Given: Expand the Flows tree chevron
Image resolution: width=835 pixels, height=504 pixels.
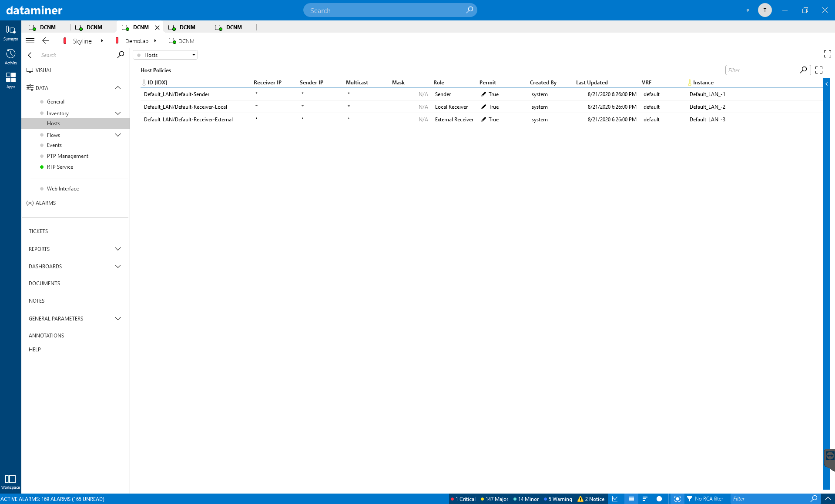Looking at the screenshot, I should 118,135.
